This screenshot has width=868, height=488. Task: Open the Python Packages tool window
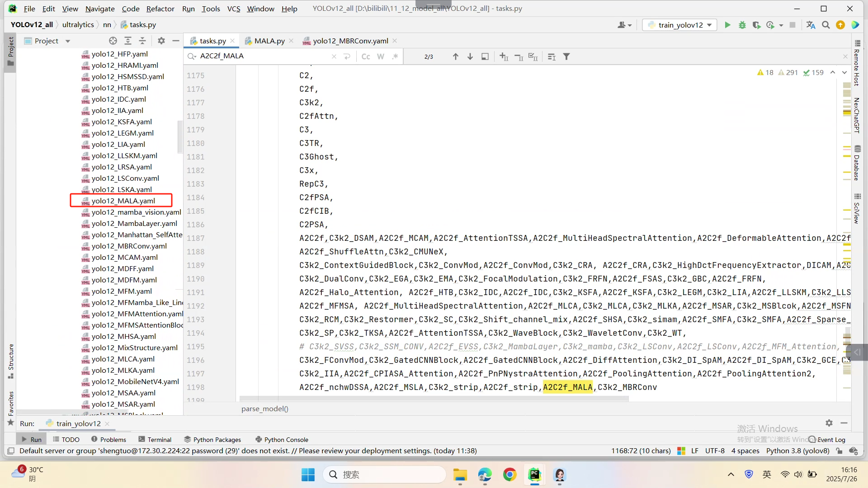pos(212,439)
